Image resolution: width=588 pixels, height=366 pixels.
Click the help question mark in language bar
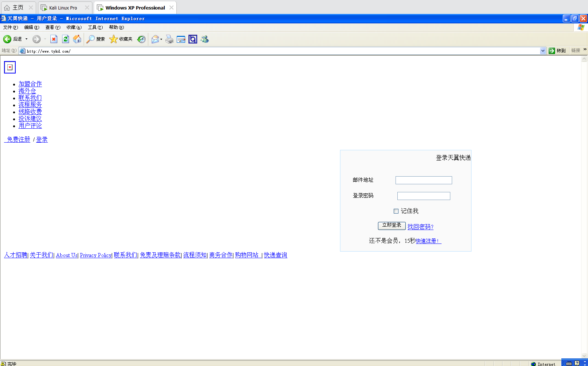pos(577,363)
